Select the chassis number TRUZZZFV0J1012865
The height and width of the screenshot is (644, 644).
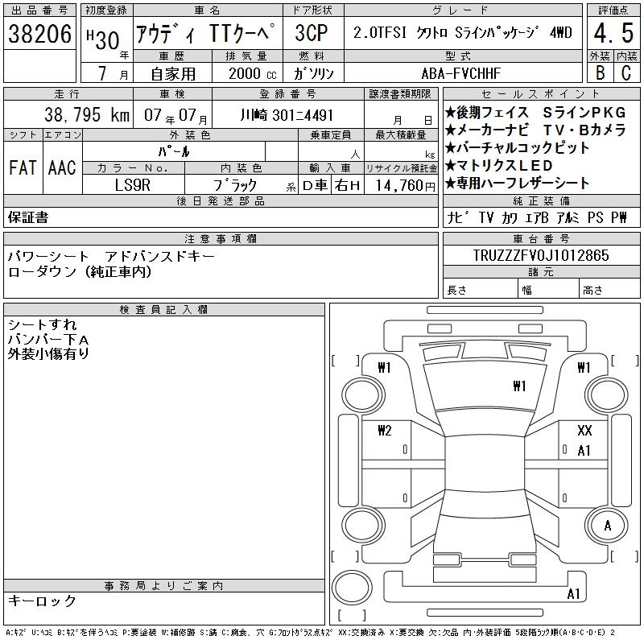point(540,255)
